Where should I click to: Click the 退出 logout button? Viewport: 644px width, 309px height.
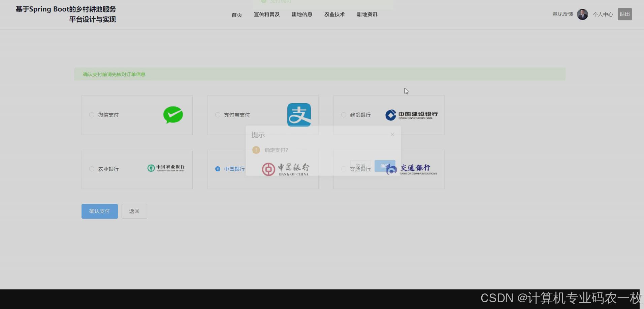click(625, 14)
